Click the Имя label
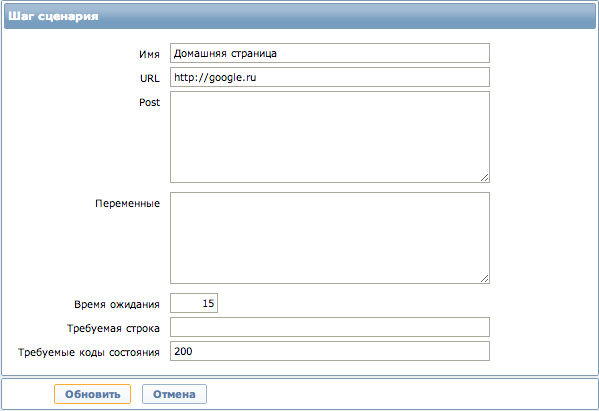Screen dimensions: 599x411 [149, 54]
